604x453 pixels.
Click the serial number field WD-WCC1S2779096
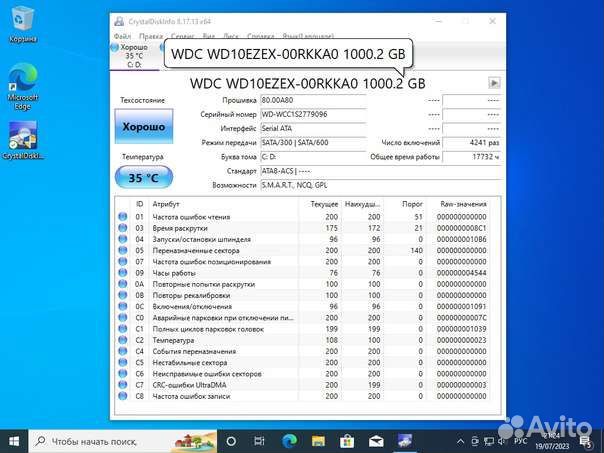[x=313, y=114]
